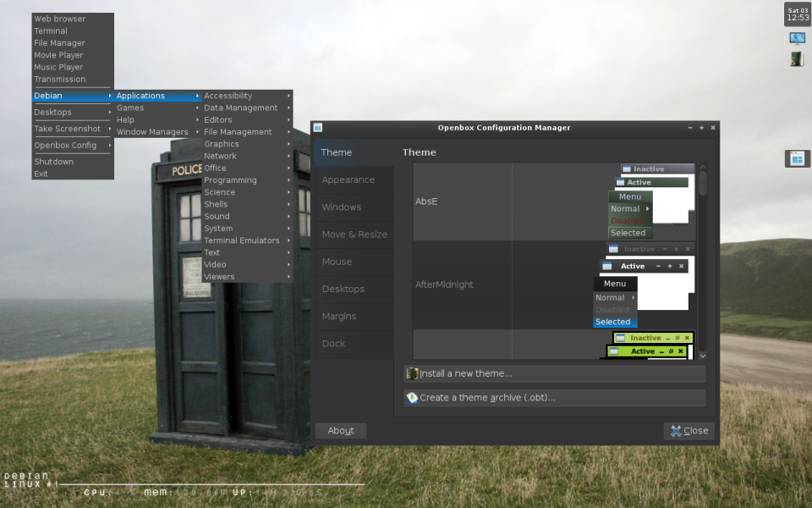Click the create theme archive icon
812x508 pixels.
(x=412, y=398)
